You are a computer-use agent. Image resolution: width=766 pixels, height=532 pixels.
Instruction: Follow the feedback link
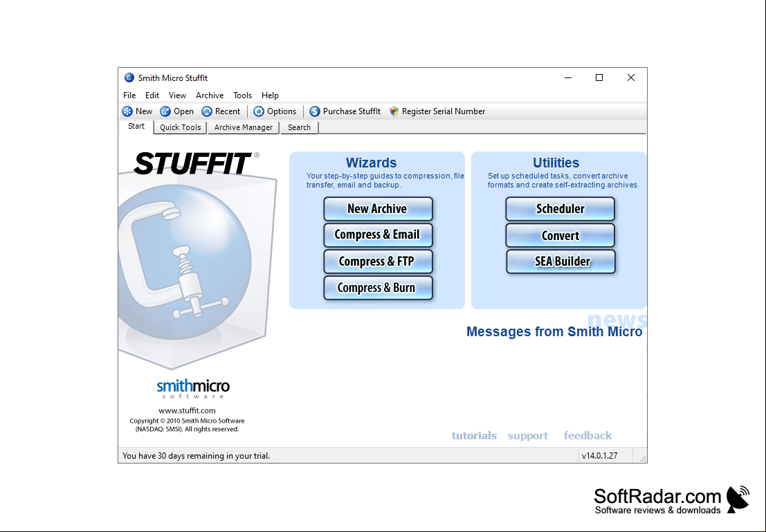[587, 435]
